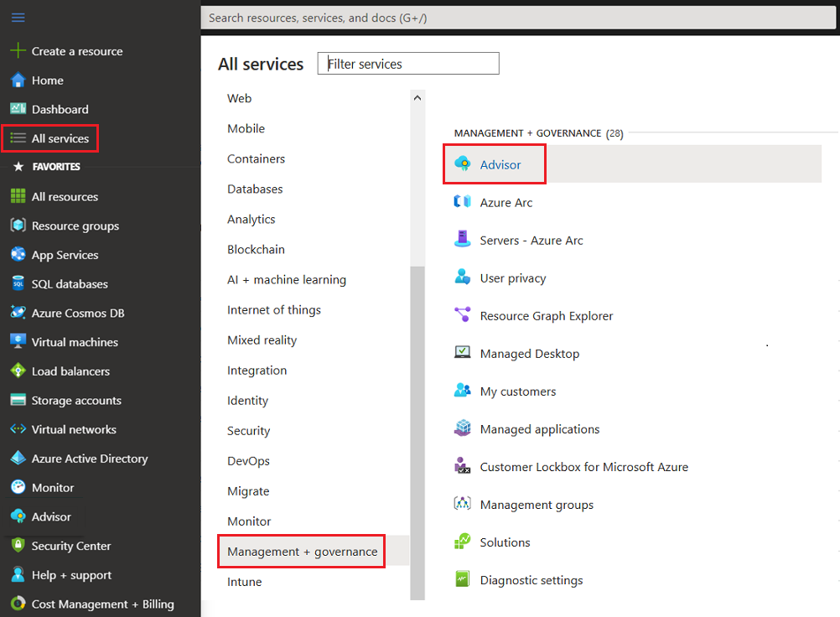
Task: Open Advisor under Management + Governance
Action: [500, 165]
